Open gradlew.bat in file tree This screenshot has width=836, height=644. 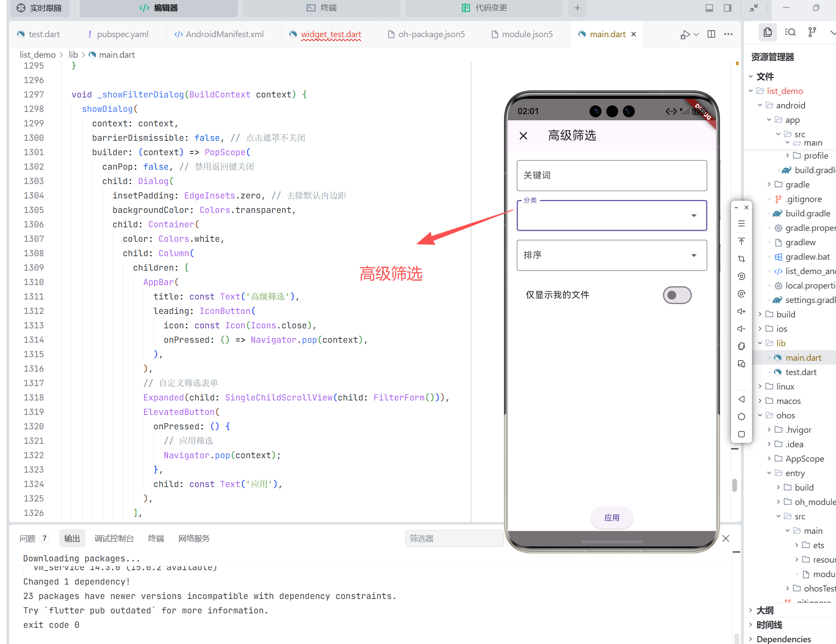(808, 257)
